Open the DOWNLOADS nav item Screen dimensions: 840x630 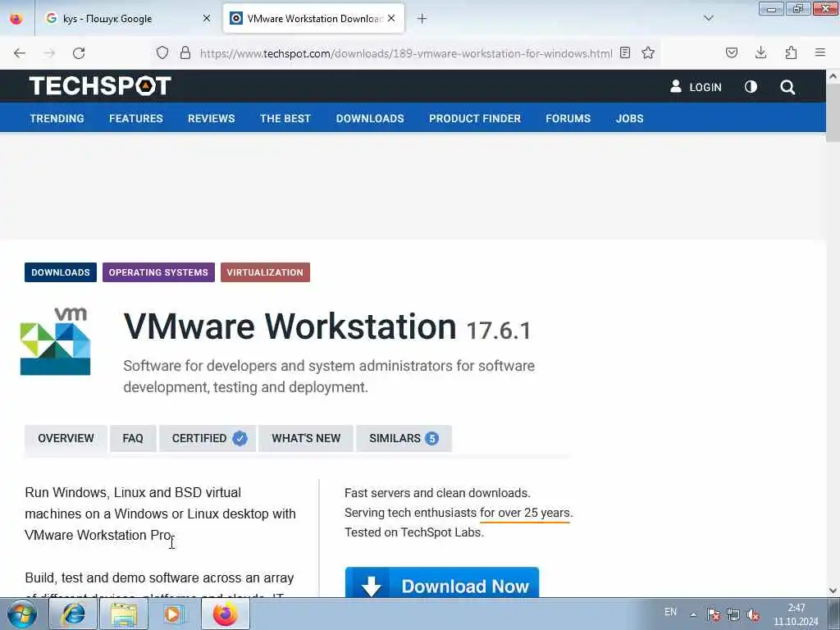tap(370, 118)
